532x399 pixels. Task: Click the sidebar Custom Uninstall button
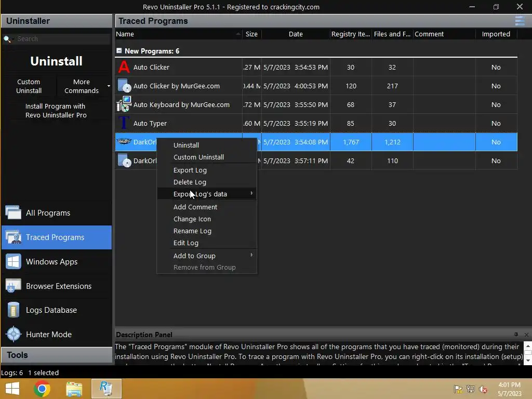[x=29, y=86]
